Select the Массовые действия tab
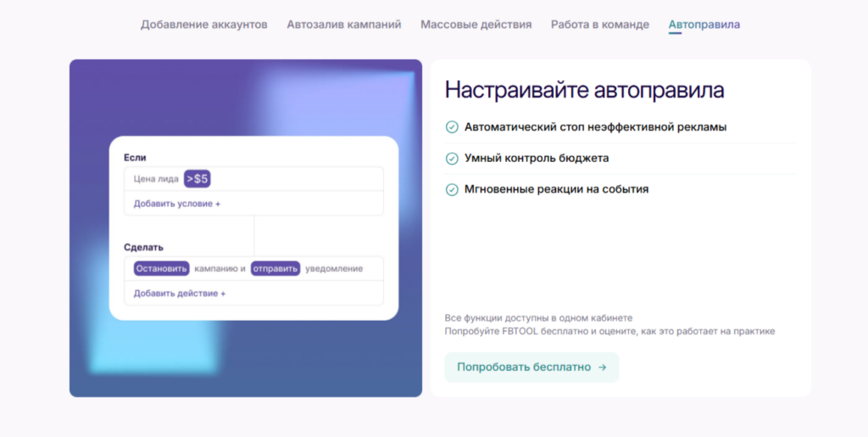Image resolution: width=868 pixels, height=437 pixels. [476, 25]
